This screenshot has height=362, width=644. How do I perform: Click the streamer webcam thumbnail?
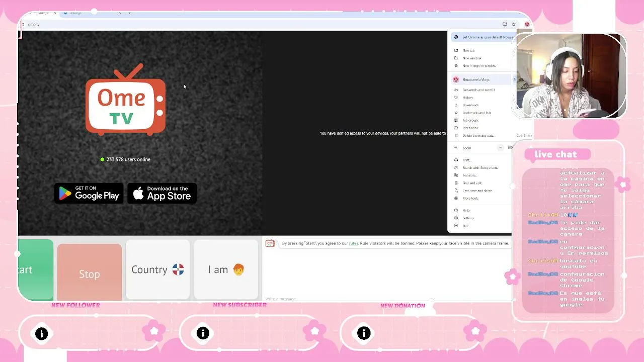(x=571, y=76)
